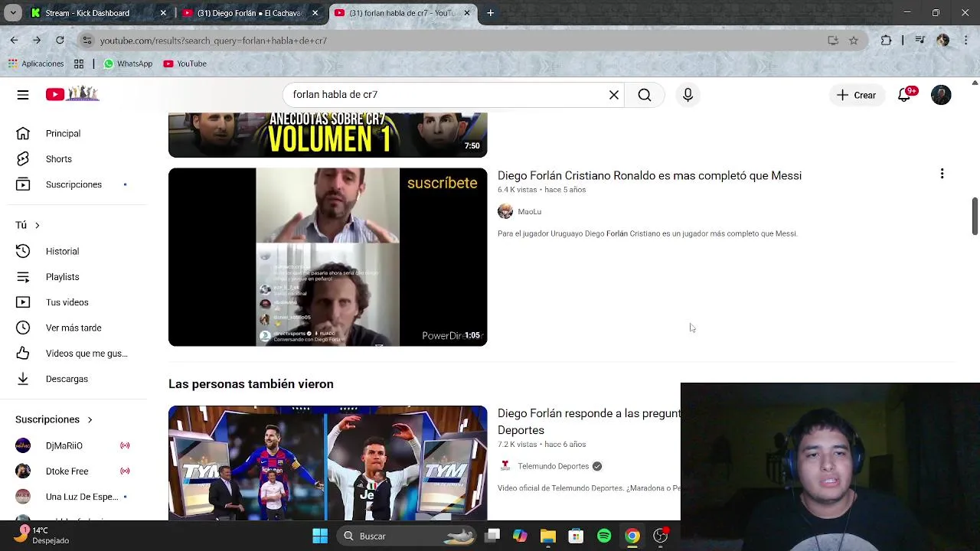The height and width of the screenshot is (551, 980).
Task: Click the Telemundo Deportes channel name
Action: (x=553, y=466)
